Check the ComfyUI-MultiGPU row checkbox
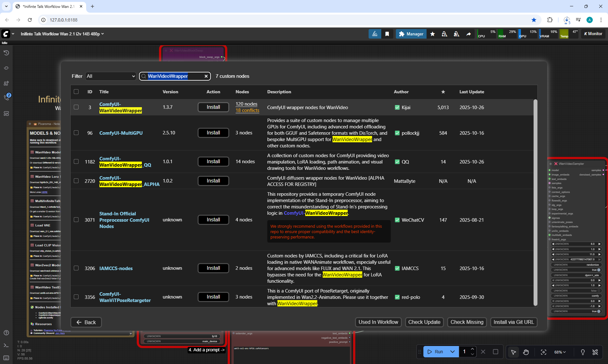The width and height of the screenshot is (608, 364). click(76, 133)
